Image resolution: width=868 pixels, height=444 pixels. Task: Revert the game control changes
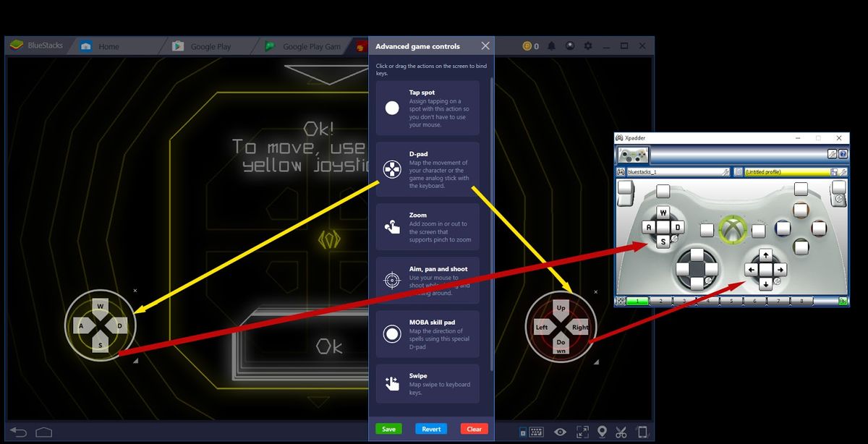click(x=431, y=428)
